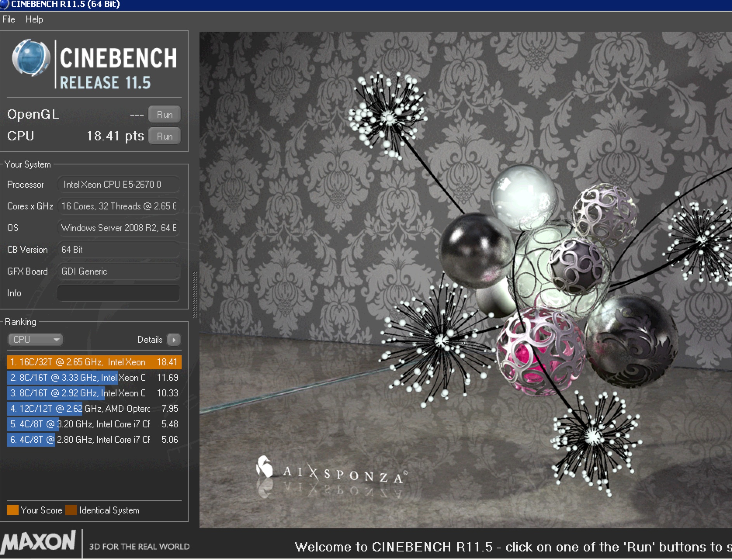Screen dimensions: 732x560
Task: Run the OpenGL benchmark
Action: 165,115
